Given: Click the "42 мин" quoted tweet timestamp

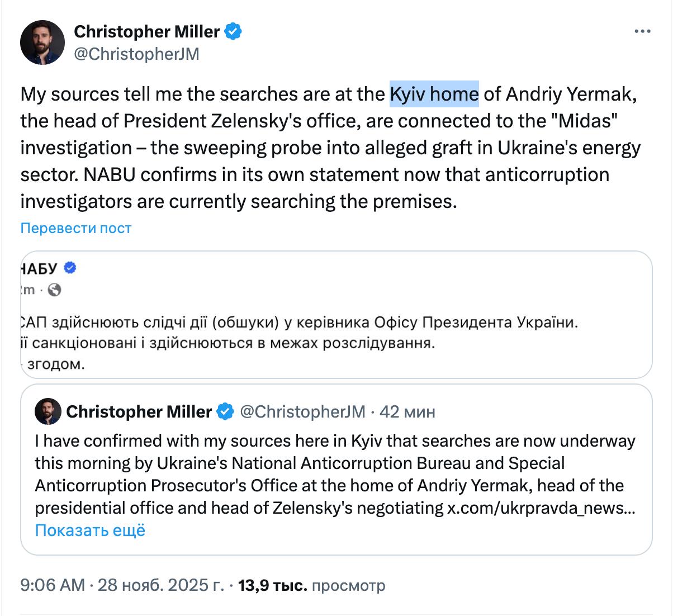Looking at the screenshot, I should pos(407,412).
